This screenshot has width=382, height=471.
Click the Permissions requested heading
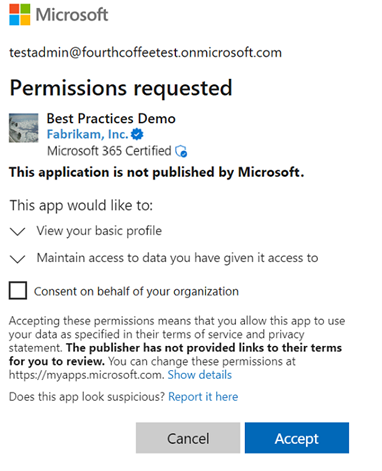click(121, 88)
